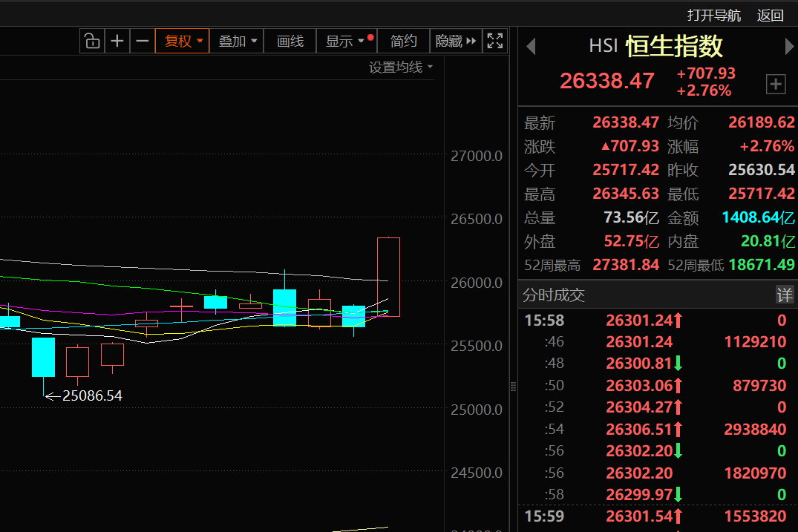Image resolution: width=798 pixels, height=532 pixels.
Task: Open 分时成交 details via 详 icon
Action: click(785, 295)
